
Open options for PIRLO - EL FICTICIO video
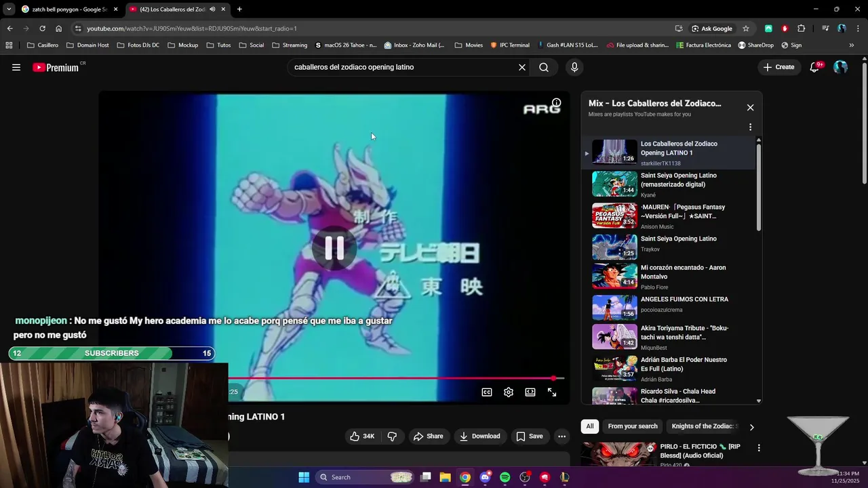coord(759,448)
